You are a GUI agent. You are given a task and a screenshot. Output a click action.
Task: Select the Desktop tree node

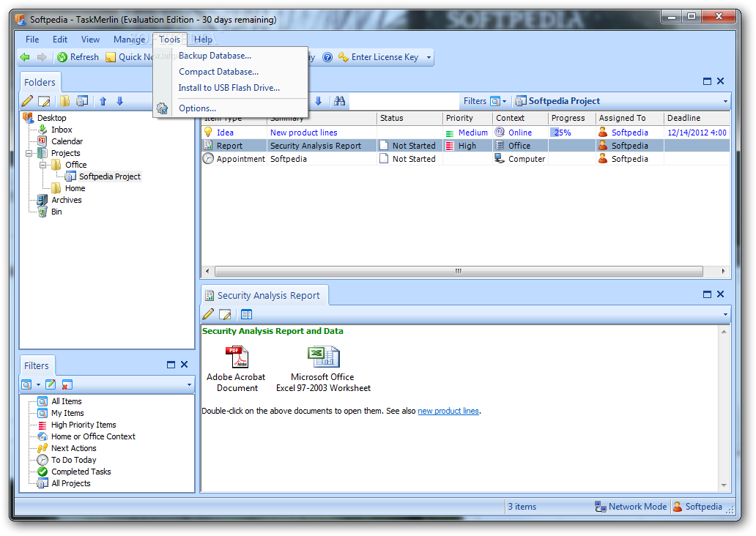click(51, 118)
